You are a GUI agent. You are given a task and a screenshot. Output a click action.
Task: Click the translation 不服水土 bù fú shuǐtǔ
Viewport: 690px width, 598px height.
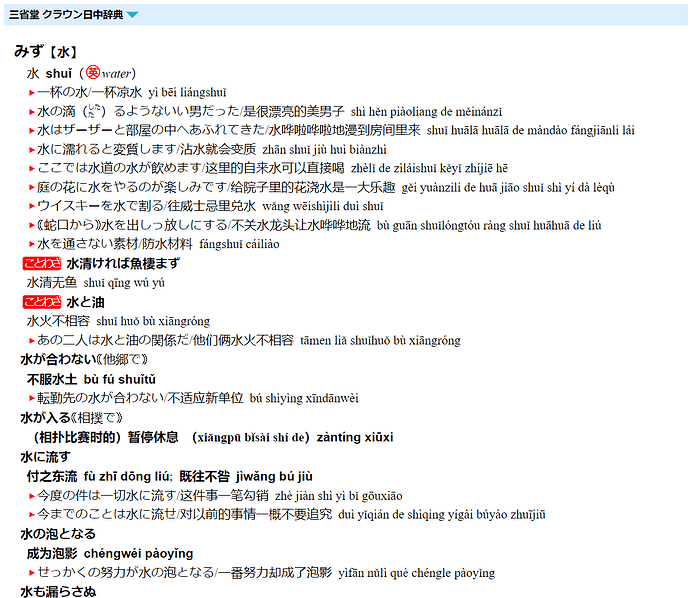(x=91, y=379)
